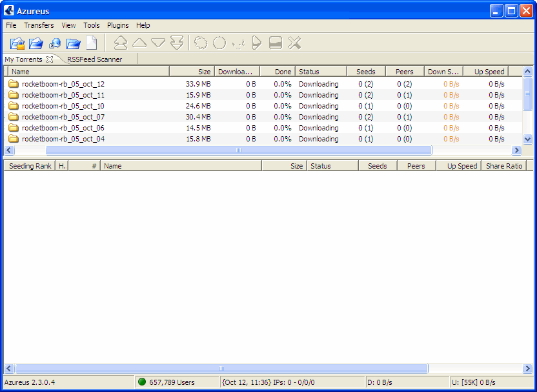Click the second open-torrent folder icon in toolbar
This screenshot has height=392, width=537.
point(35,43)
